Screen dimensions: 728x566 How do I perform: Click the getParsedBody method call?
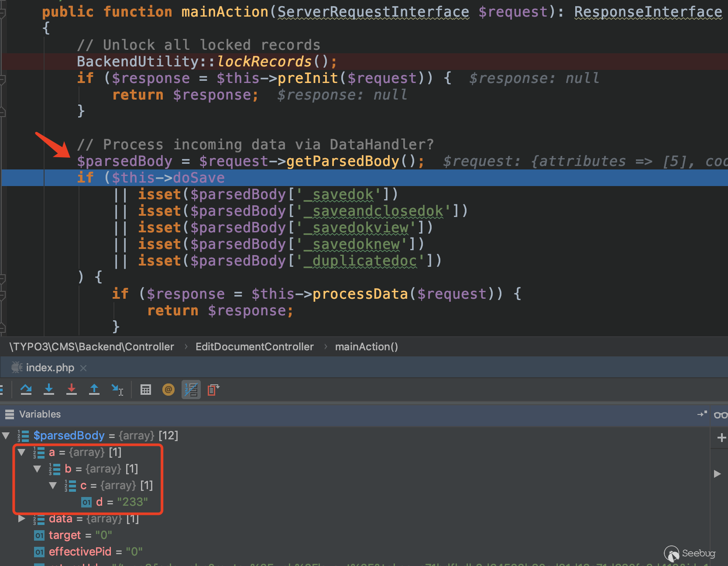tap(343, 161)
